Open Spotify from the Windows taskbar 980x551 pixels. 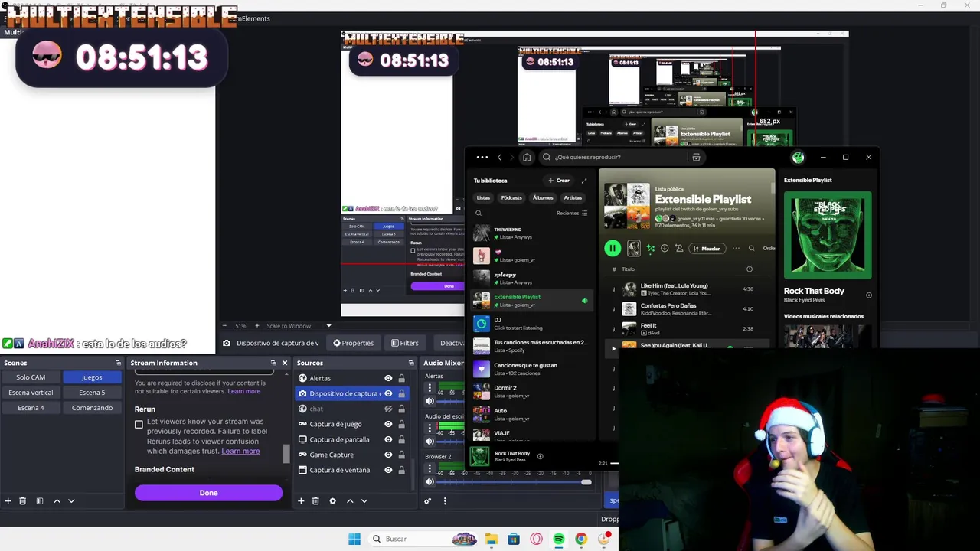tap(559, 539)
